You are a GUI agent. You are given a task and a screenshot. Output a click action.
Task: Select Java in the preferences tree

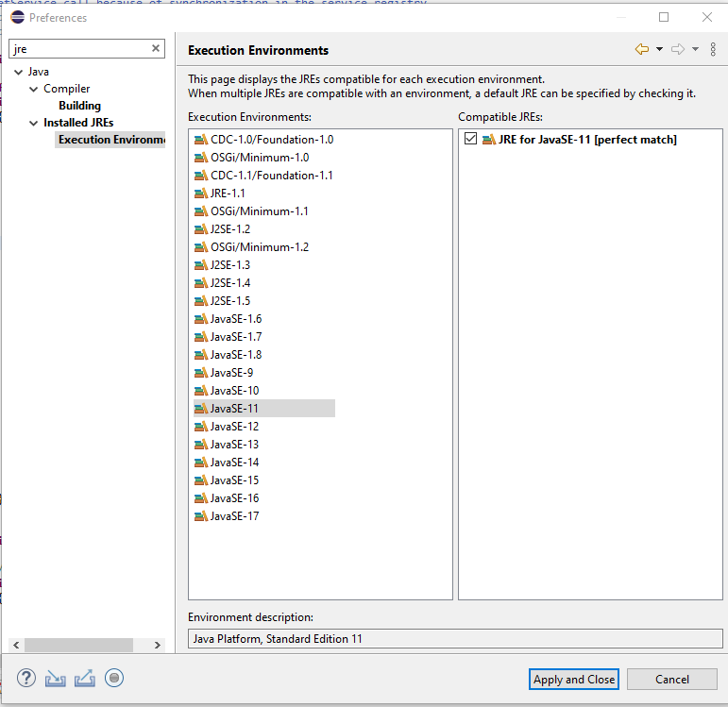click(x=38, y=72)
